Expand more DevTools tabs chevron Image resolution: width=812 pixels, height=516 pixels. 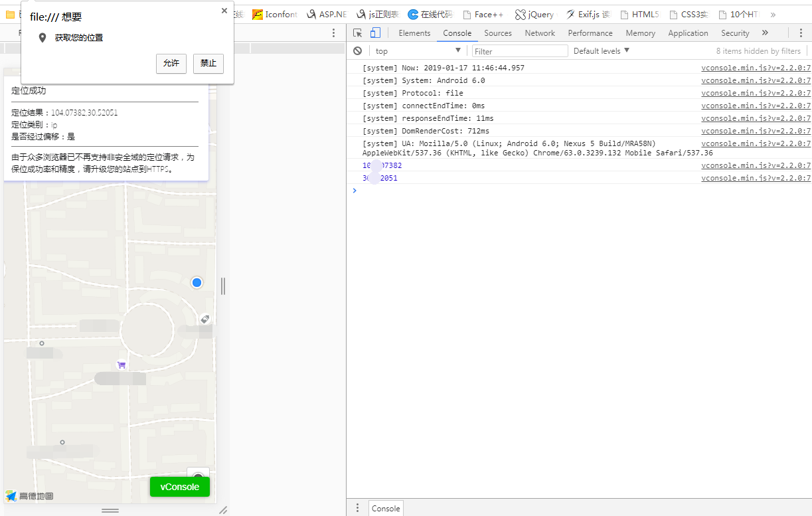(x=765, y=33)
